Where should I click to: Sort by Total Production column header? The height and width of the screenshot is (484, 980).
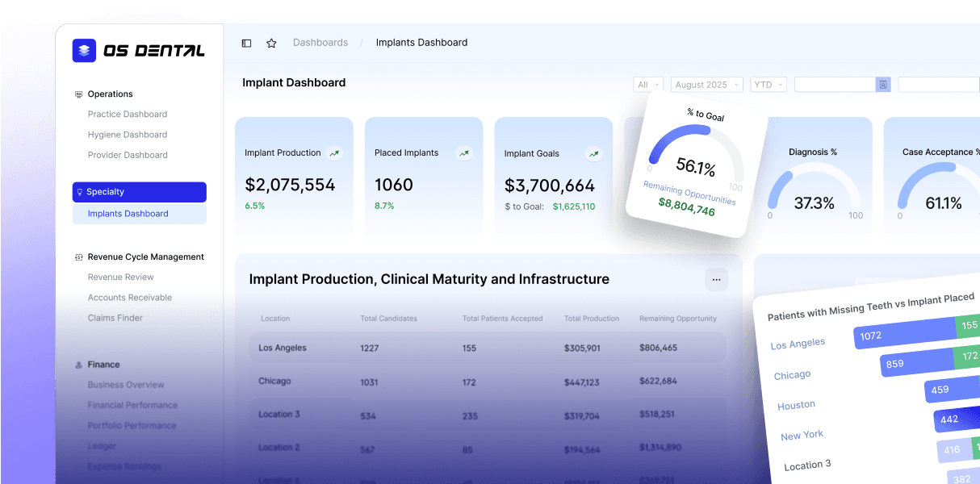592,319
